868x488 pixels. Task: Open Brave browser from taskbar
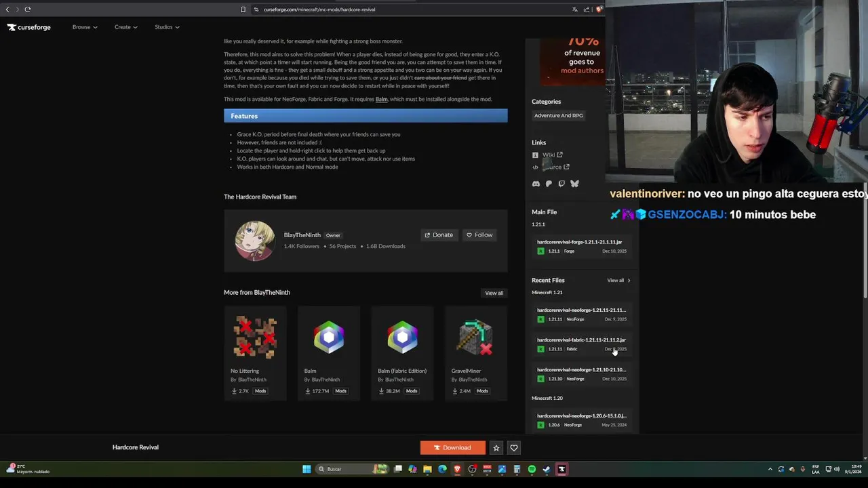457,469
